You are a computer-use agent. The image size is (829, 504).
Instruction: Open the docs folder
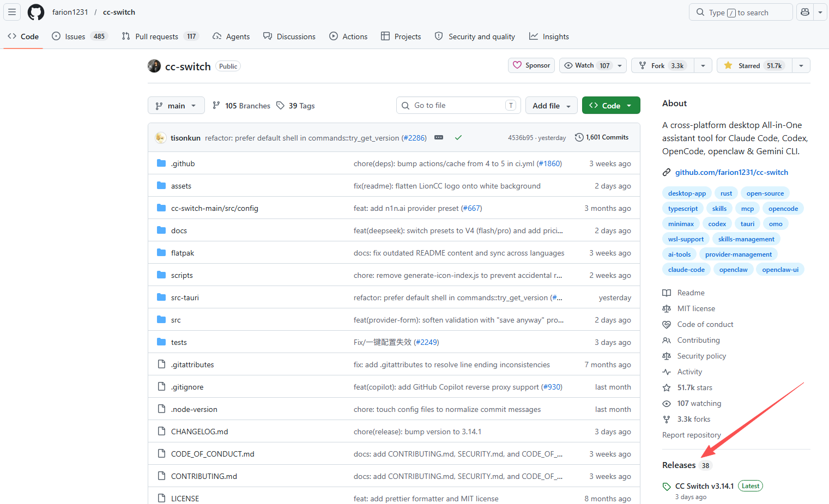179,230
